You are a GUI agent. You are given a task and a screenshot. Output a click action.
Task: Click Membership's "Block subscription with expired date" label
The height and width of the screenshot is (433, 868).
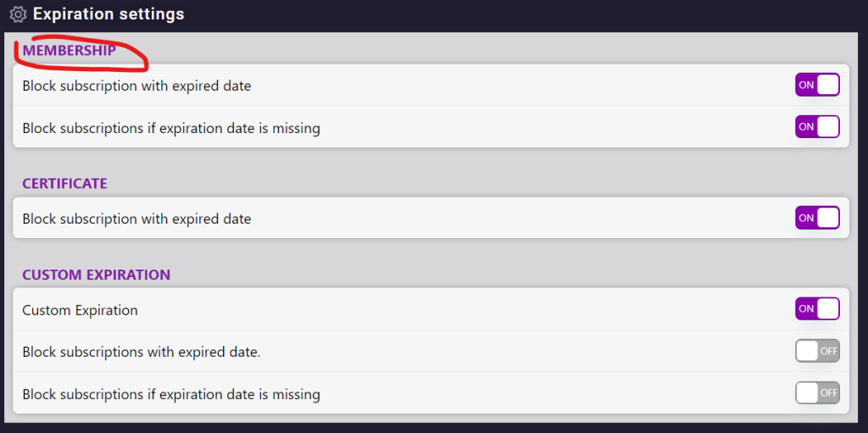click(x=136, y=86)
